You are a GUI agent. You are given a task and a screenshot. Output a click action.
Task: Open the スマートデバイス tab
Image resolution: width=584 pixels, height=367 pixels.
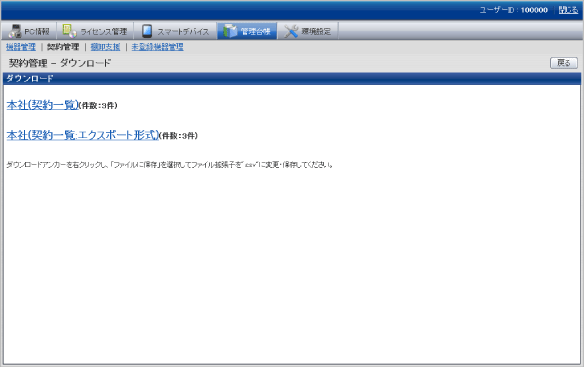click(x=175, y=31)
